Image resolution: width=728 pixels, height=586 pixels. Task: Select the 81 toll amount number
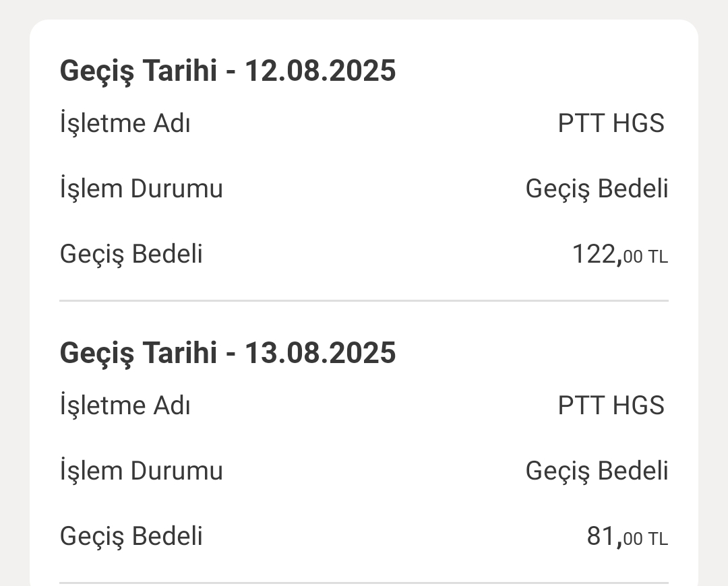coord(602,537)
